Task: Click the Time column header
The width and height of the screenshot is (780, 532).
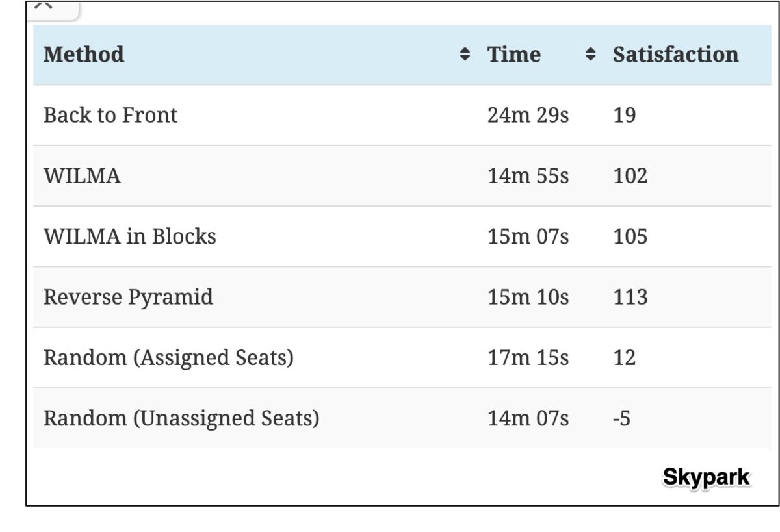Action: (514, 55)
